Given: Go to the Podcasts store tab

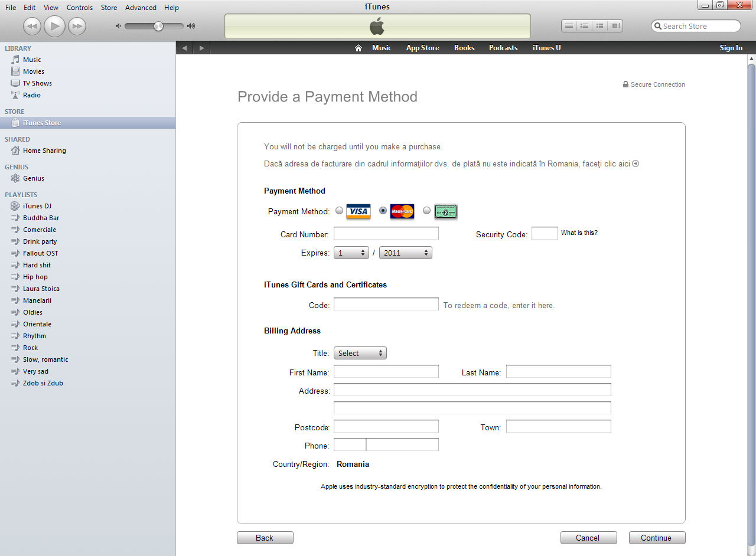Looking at the screenshot, I should 503,48.
